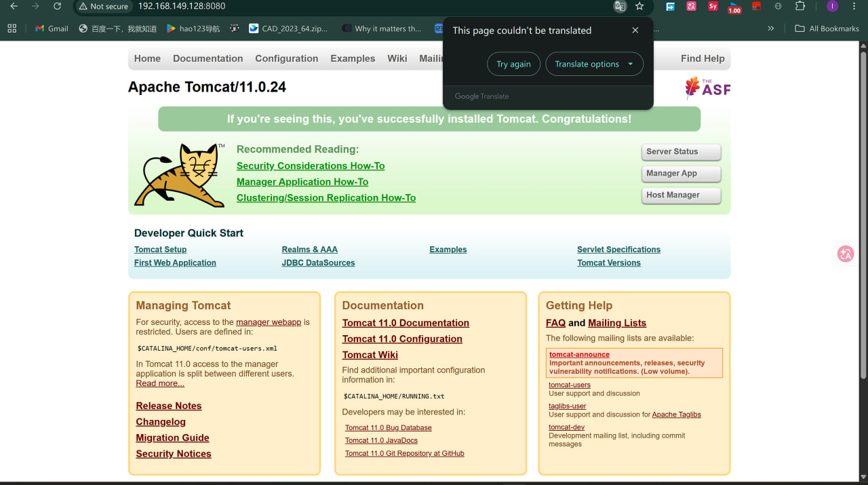
Task: Open the 'Why it matters th...' bookmark
Action: pos(382,28)
